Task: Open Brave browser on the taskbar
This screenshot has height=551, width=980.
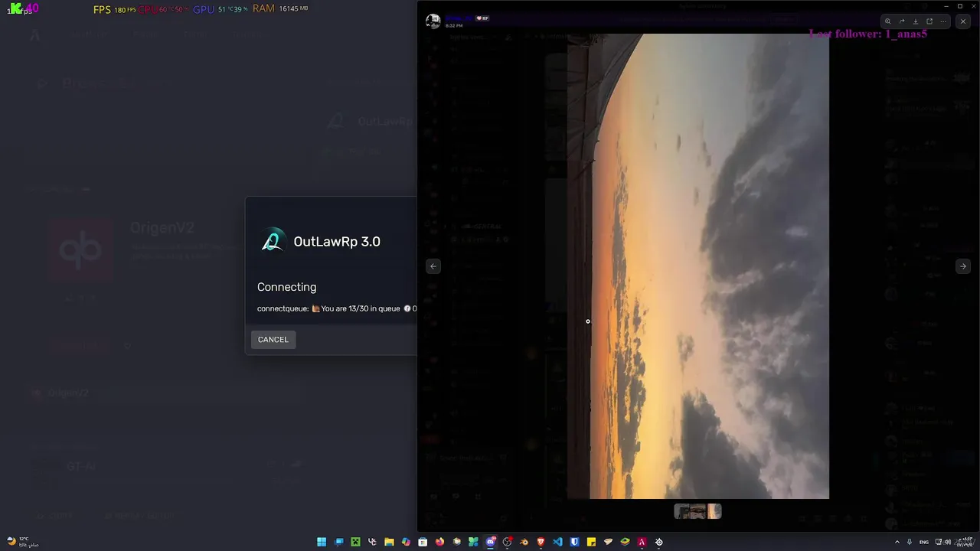Action: pyautogui.click(x=541, y=542)
